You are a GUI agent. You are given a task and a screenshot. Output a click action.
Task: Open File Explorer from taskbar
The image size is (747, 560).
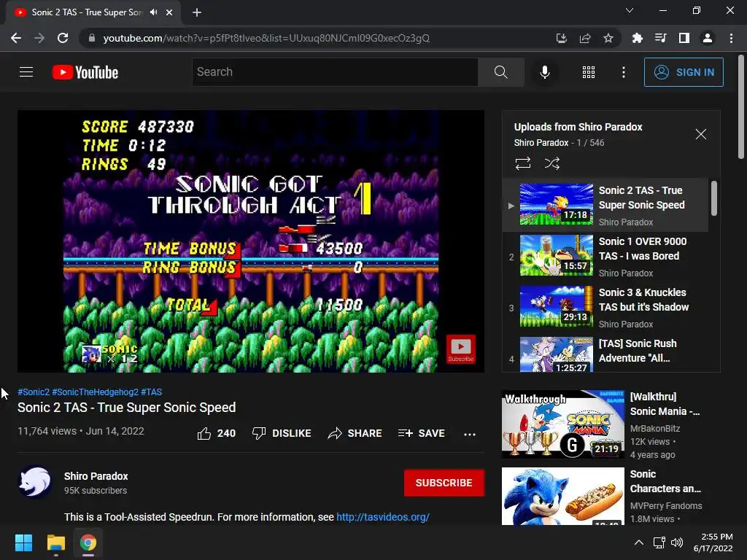point(55,542)
